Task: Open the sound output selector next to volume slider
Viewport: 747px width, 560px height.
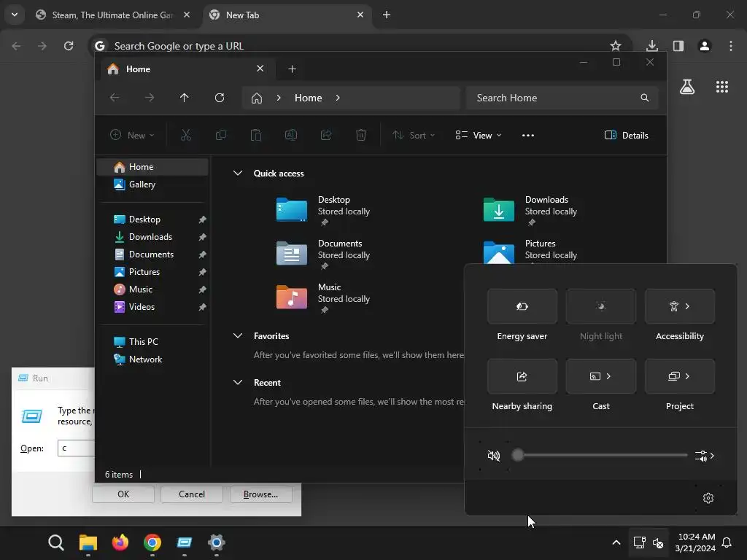Action: 705,456
